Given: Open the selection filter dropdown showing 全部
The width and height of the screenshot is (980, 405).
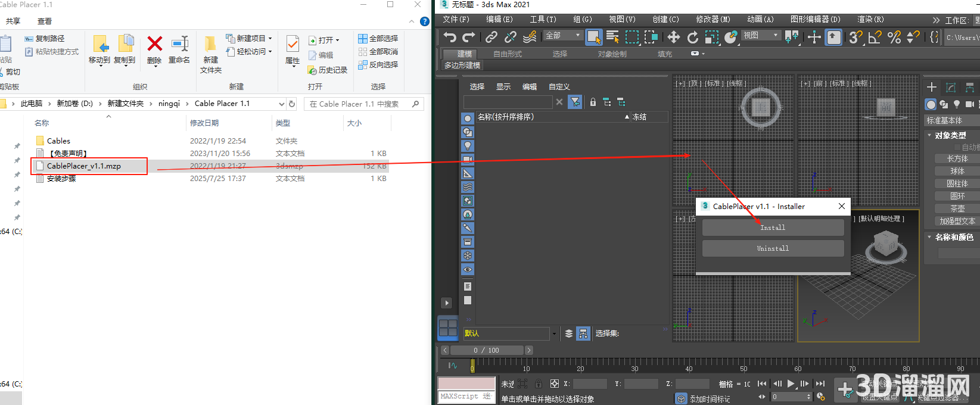Looking at the screenshot, I should pos(562,36).
